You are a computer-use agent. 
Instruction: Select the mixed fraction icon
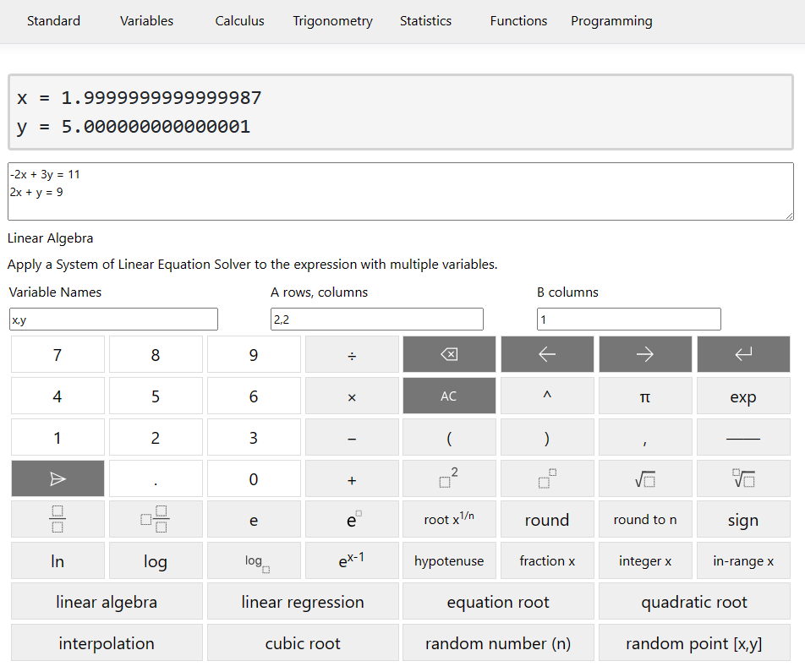coord(156,519)
